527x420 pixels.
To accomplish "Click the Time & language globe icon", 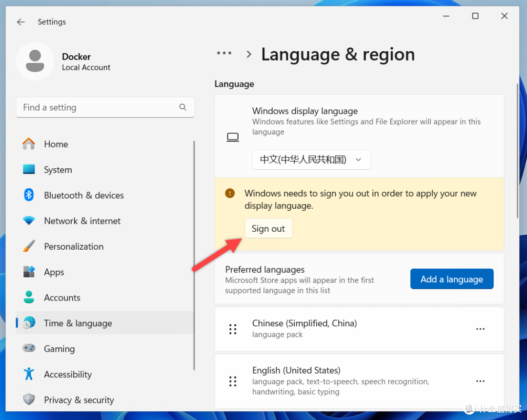I will 29,323.
